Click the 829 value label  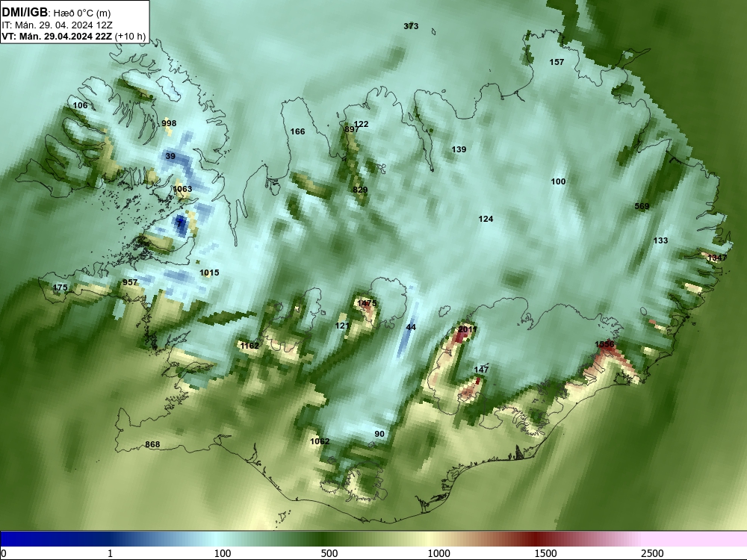tap(360, 190)
